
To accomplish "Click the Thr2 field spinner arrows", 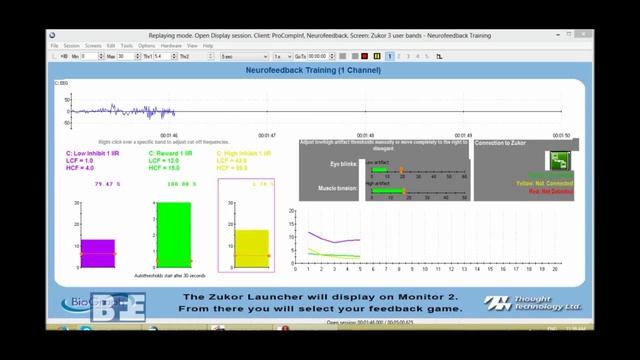I will tap(211, 56).
